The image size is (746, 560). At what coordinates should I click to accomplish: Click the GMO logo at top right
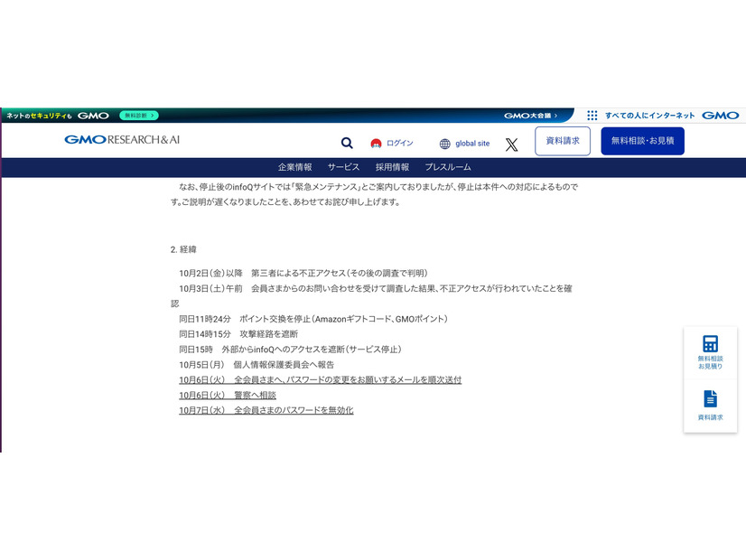click(x=721, y=115)
